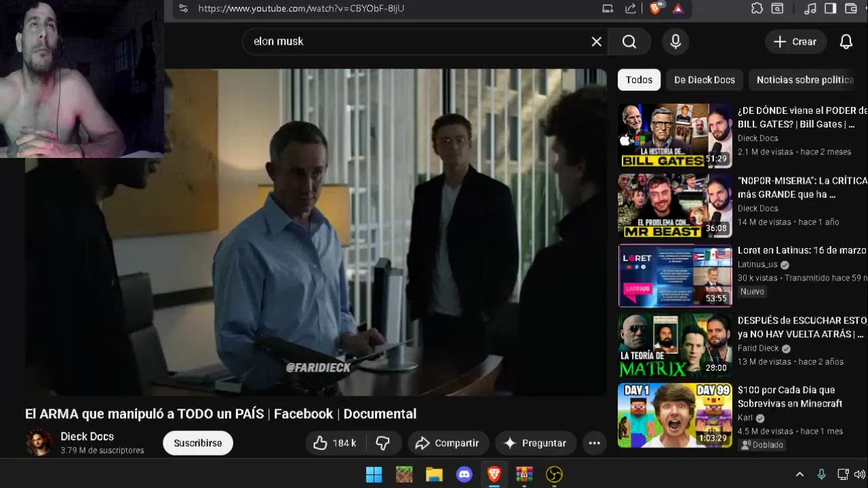
Task: Click the Crear button
Action: pyautogui.click(x=796, y=41)
